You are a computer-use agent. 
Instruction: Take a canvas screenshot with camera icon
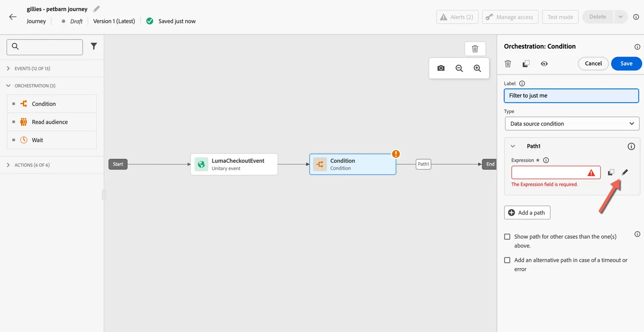point(441,68)
